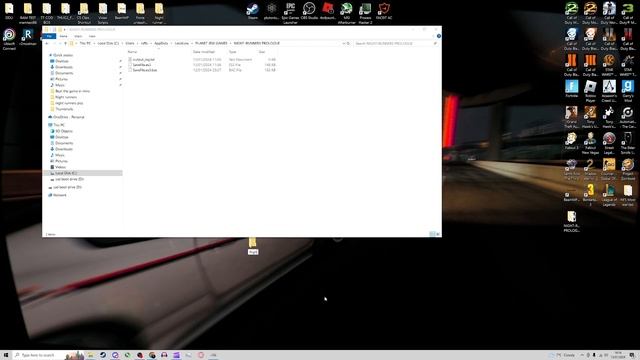Switch to the details view layout toggle
640x360 pixels.
(432, 234)
